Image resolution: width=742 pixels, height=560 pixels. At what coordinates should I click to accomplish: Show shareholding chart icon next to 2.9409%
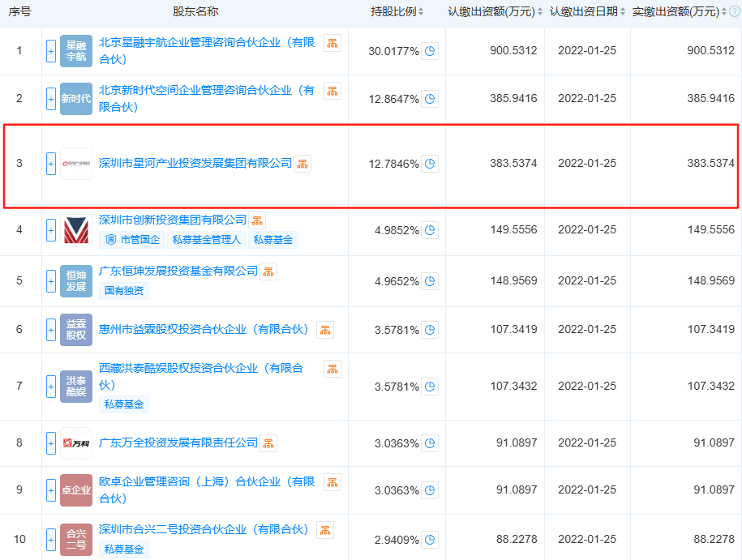coord(430,540)
